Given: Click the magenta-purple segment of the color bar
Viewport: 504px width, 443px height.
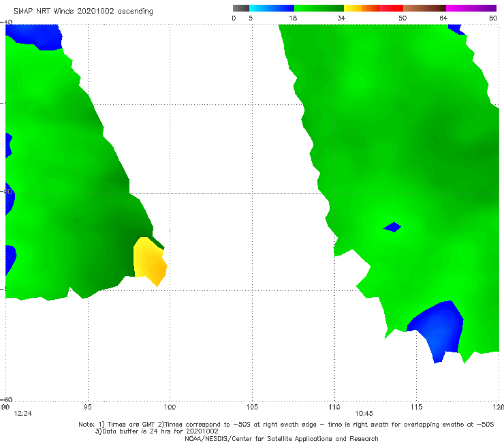Looking at the screenshot, I should pyautogui.click(x=471, y=8).
